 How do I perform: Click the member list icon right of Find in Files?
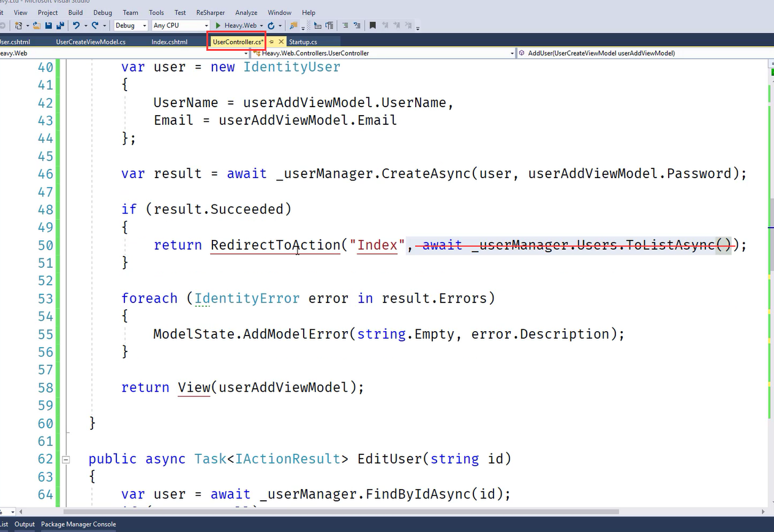click(317, 26)
